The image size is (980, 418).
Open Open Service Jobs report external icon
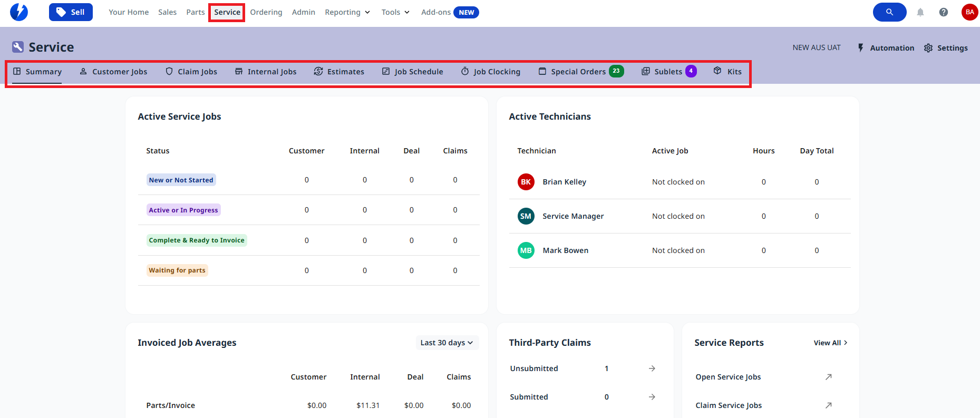pyautogui.click(x=828, y=377)
